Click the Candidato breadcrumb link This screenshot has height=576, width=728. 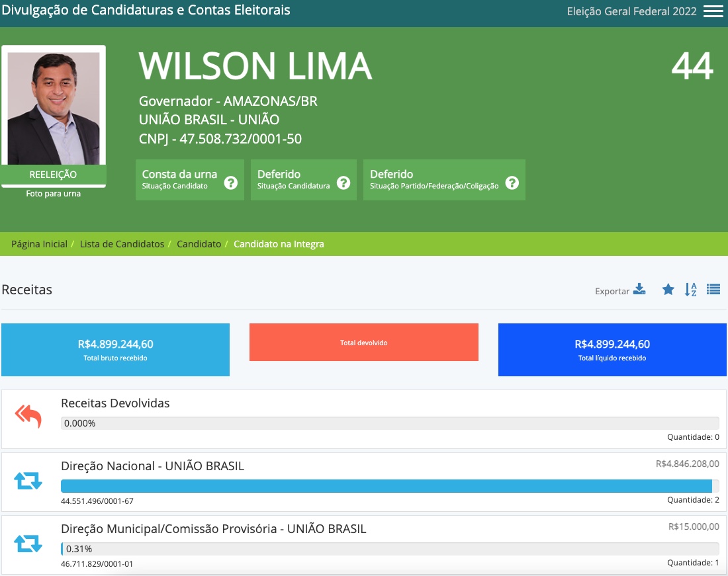click(x=199, y=244)
